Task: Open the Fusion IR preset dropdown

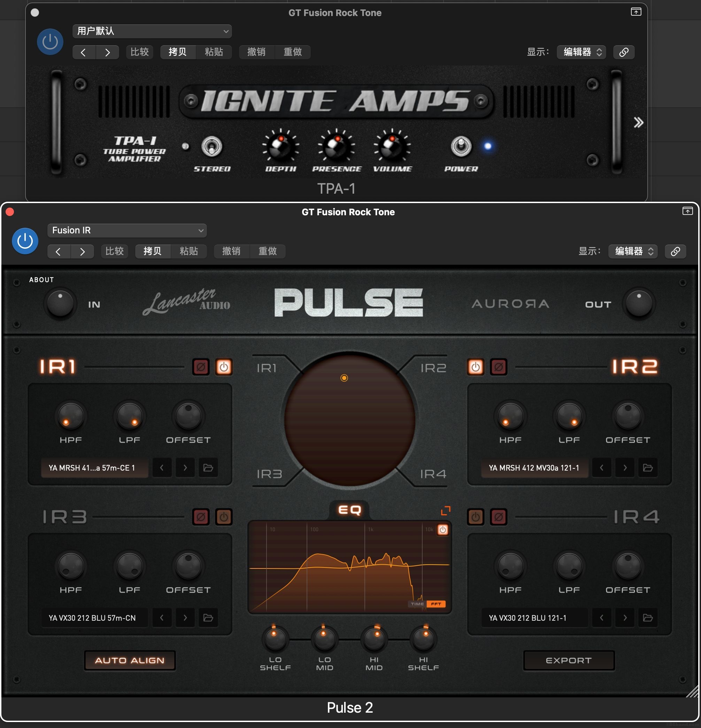Action: 127,230
